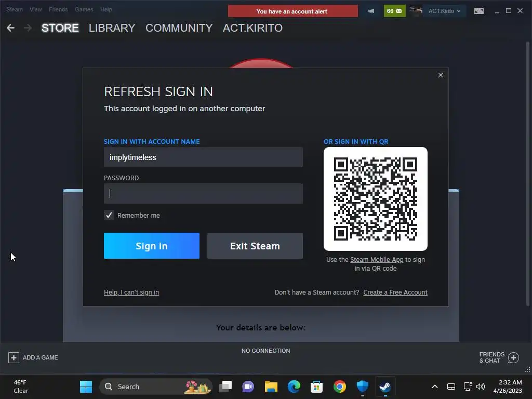Launch Google Chrome from taskbar
The image size is (532, 399).
(340, 387)
